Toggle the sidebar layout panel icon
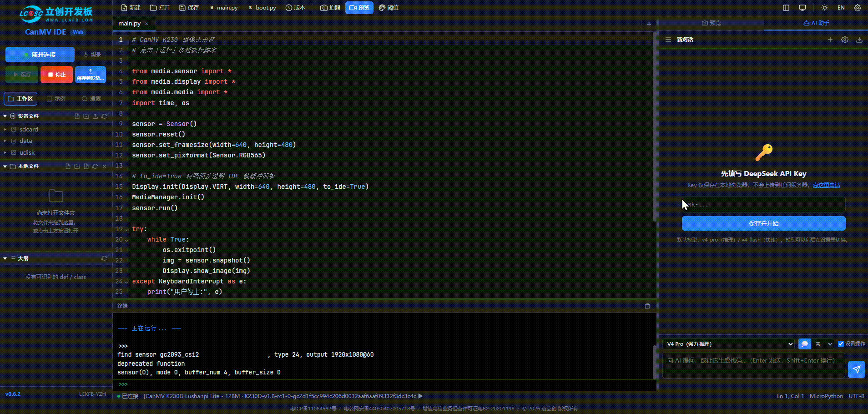 pos(786,8)
